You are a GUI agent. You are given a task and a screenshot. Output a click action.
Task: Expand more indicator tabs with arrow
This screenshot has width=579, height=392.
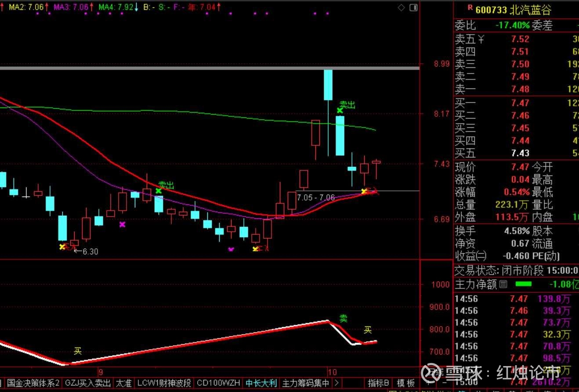[x=337, y=383]
